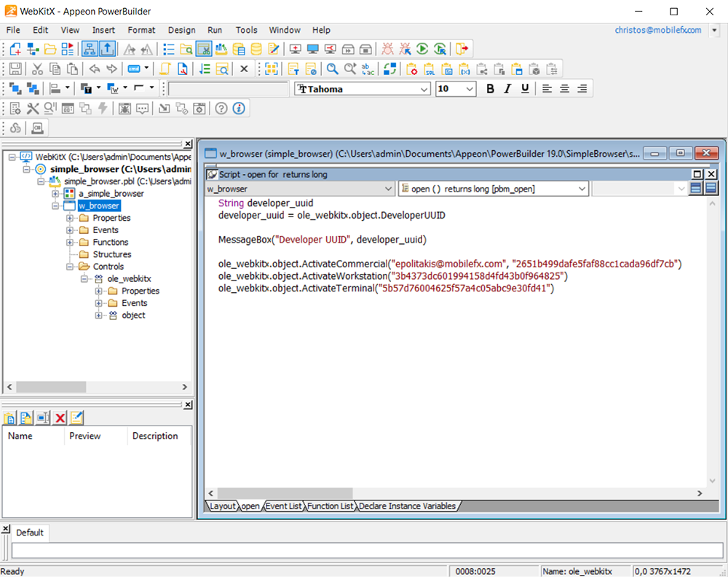
Task: Click the Copy icon in the edit toolbar
Action: coord(55,69)
